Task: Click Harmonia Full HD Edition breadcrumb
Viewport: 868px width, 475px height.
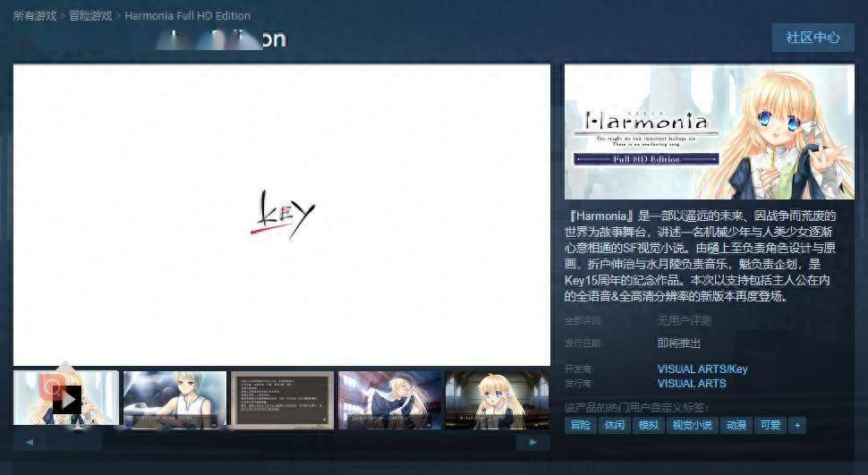Action: coord(188,15)
